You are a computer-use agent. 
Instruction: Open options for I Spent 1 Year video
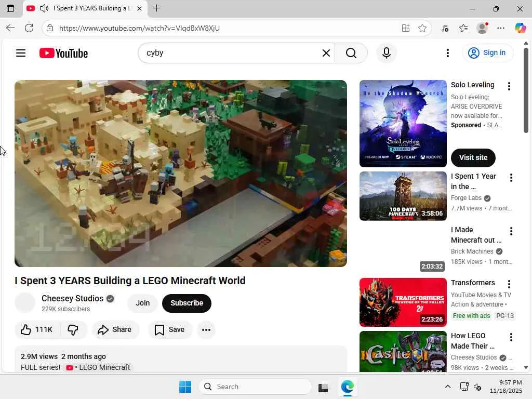point(511,178)
